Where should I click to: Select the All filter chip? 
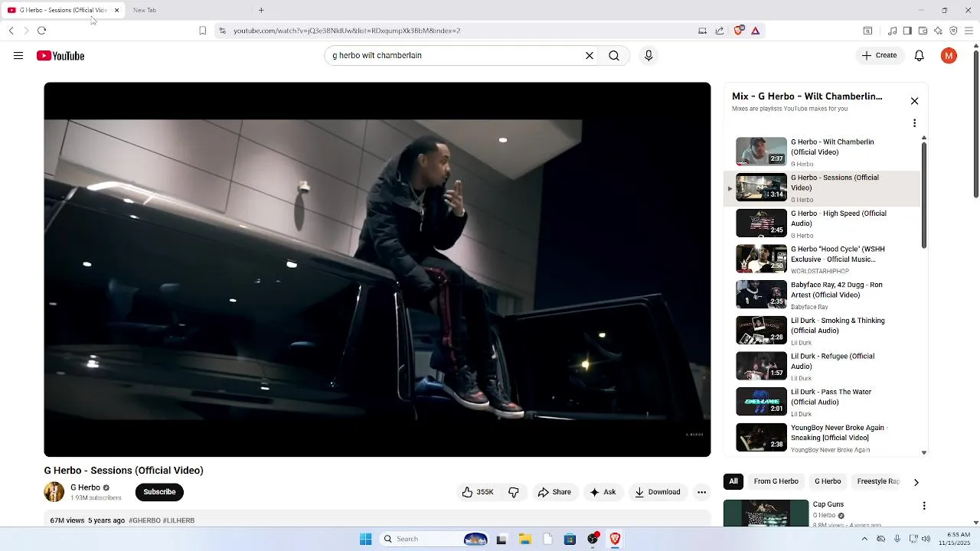click(733, 481)
